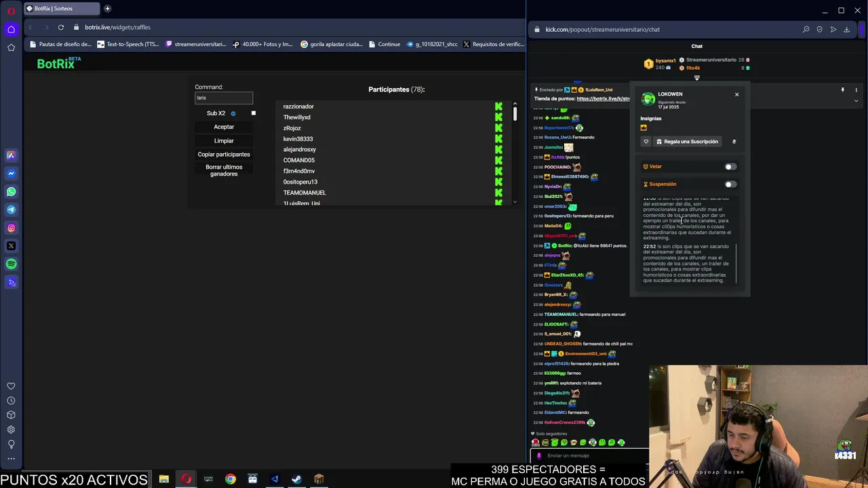
Task: Click Kick K icon beside razzionador
Action: [x=498, y=106]
